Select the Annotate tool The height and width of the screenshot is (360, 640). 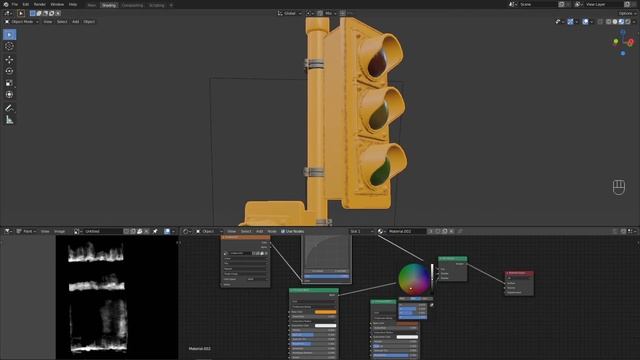click(x=9, y=108)
